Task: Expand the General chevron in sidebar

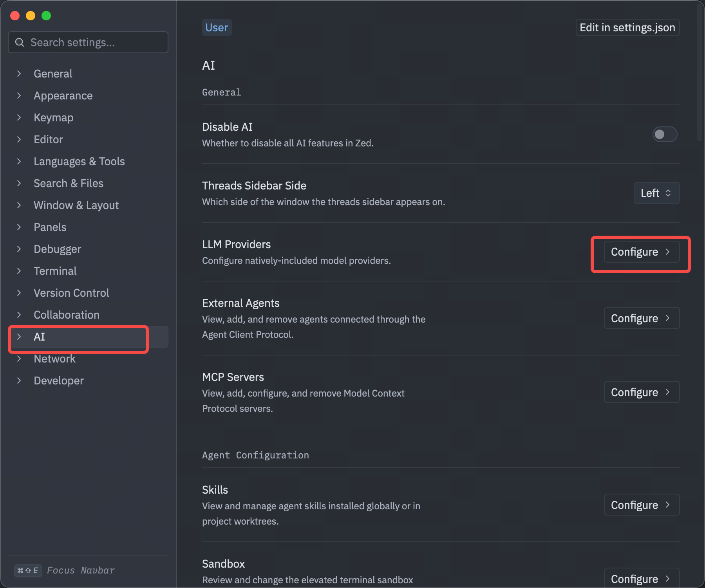Action: (x=19, y=74)
